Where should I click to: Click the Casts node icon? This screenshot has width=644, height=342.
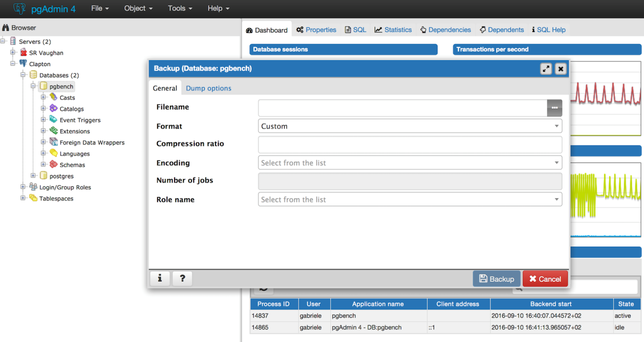point(53,97)
